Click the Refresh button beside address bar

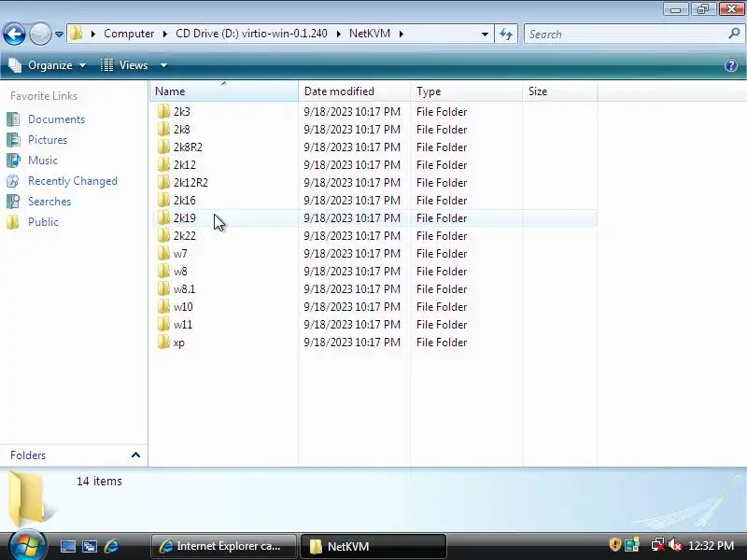[x=506, y=35]
